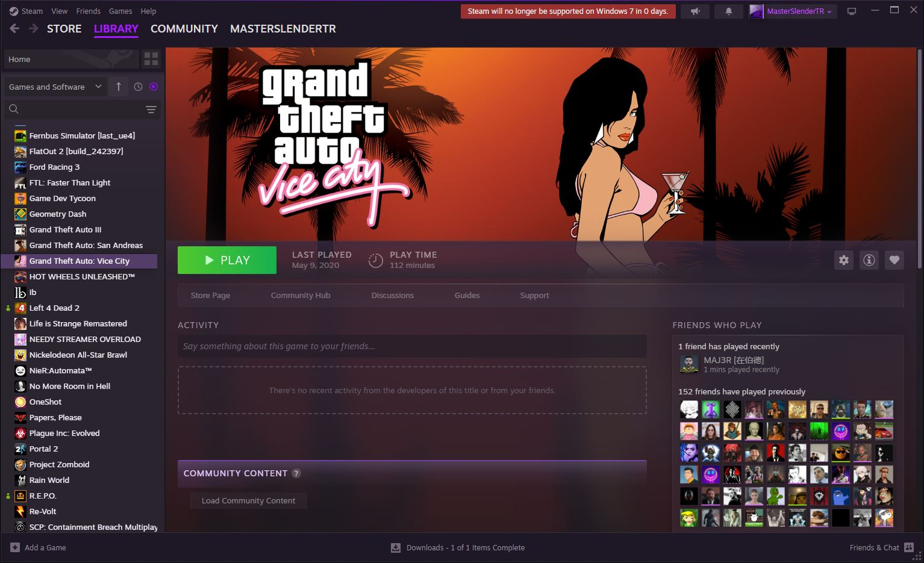The height and width of the screenshot is (563, 924).
Task: Open the Store Page link
Action: click(x=210, y=295)
